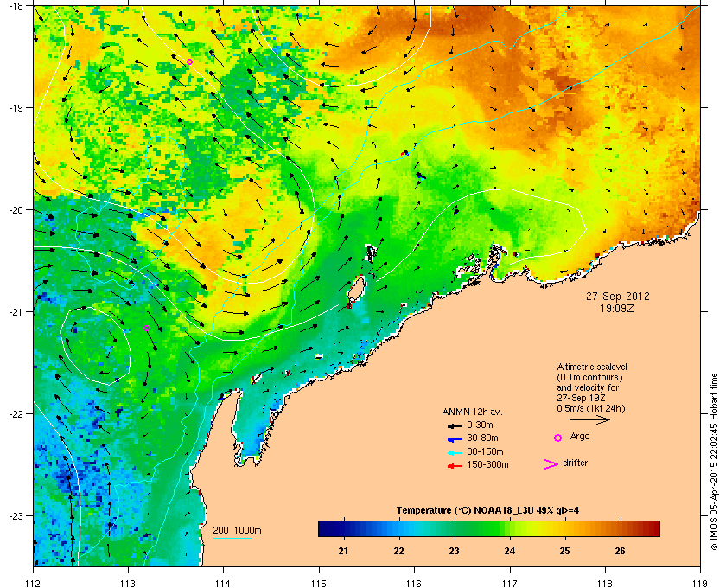
Task: Click the Argo float marker near -21.2 latitude
Action: pyautogui.click(x=146, y=328)
